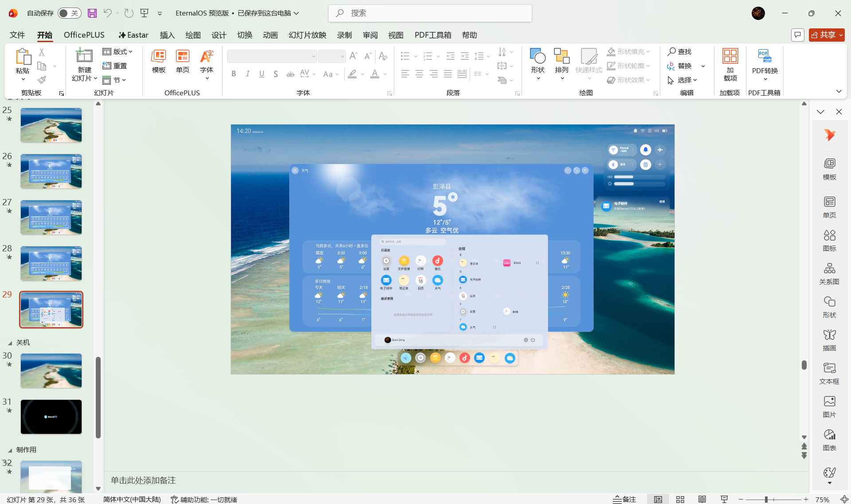Open the font name dropdown
851x504 pixels.
click(x=313, y=56)
